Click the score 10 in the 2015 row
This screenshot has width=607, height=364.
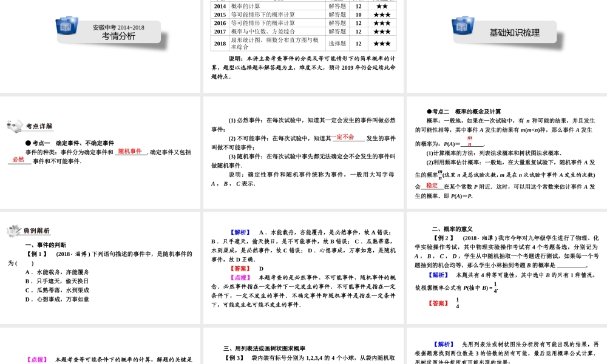(x=359, y=15)
